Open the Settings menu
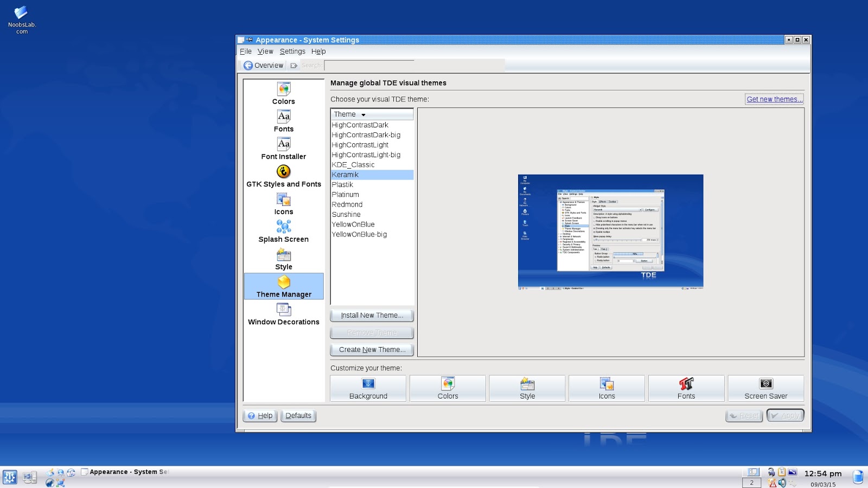 point(292,51)
